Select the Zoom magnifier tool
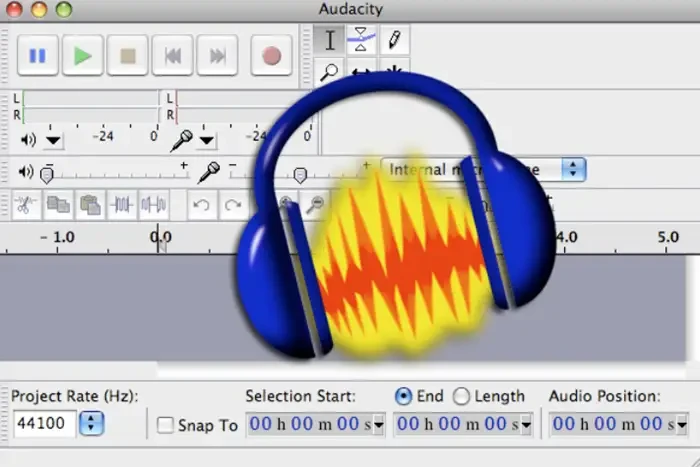This screenshot has width=700, height=467. coord(329,71)
